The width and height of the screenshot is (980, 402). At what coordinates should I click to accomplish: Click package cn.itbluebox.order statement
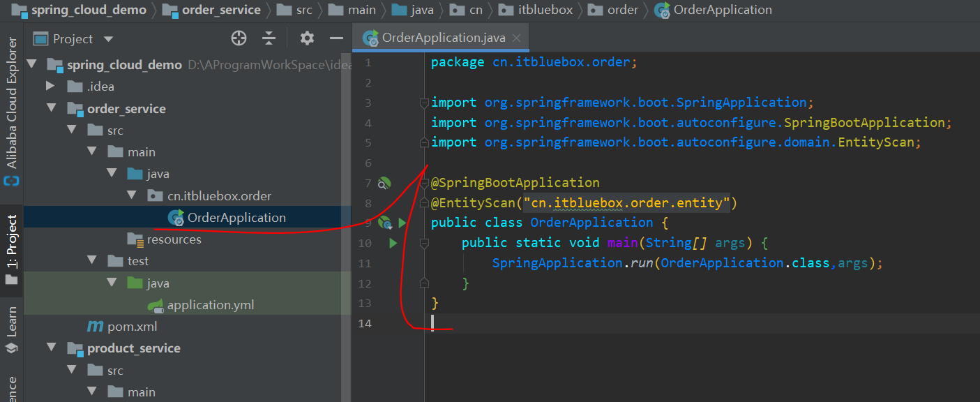(x=534, y=62)
